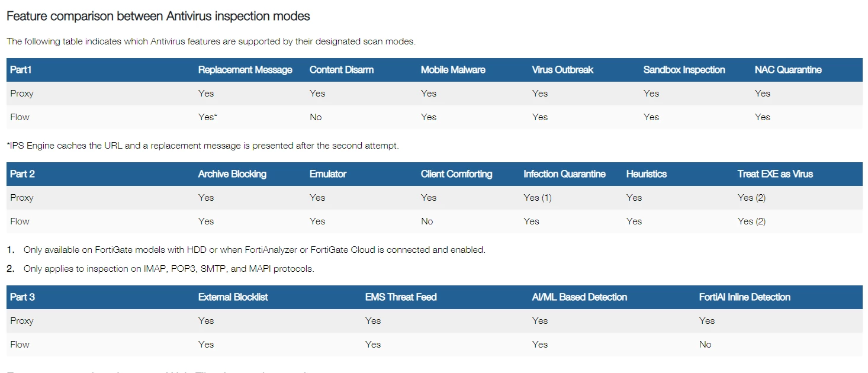Select the Virus Outbreak header
The image size is (868, 373).
click(562, 70)
